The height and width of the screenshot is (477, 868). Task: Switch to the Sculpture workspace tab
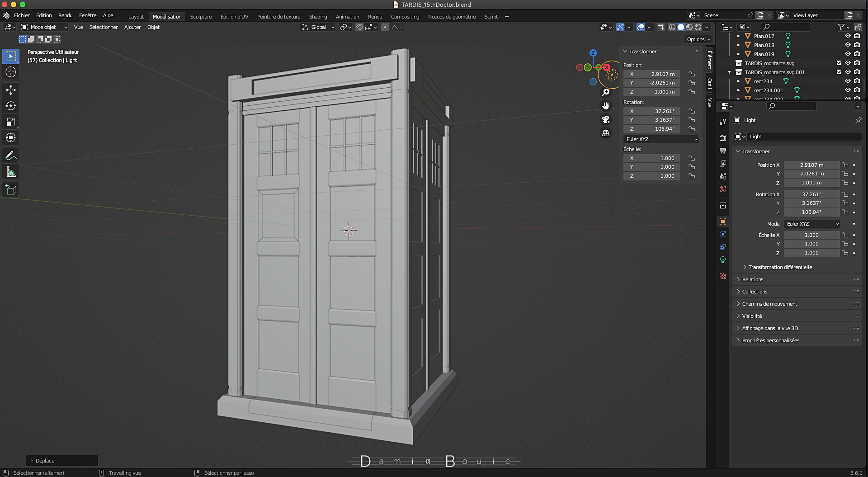click(x=201, y=17)
